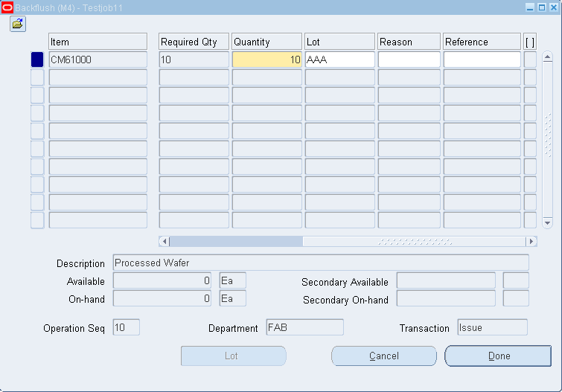This screenshot has height=392, width=562.
Task: Click the Oracle logo in title bar
Action: (7, 7)
